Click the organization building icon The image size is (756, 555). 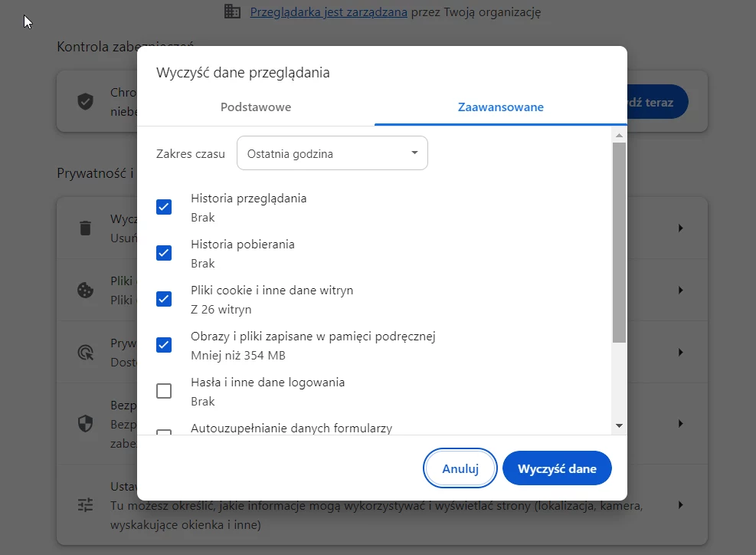coord(232,11)
